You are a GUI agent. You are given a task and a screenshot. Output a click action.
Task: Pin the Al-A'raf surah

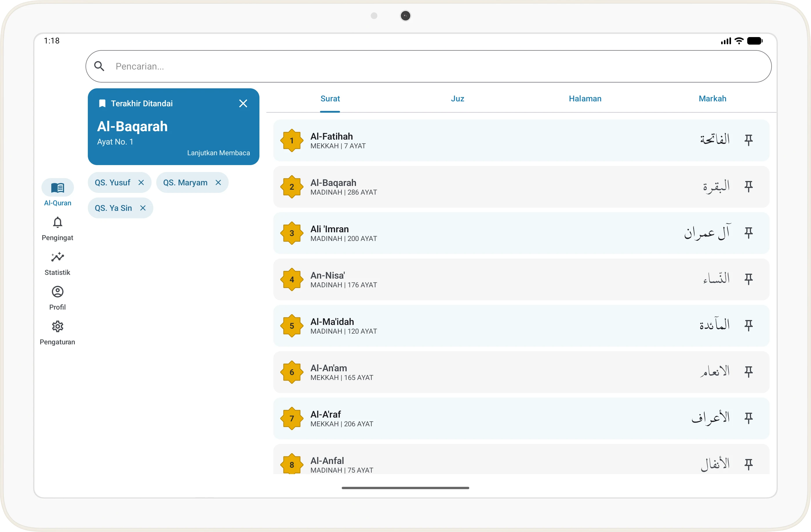pyautogui.click(x=748, y=418)
